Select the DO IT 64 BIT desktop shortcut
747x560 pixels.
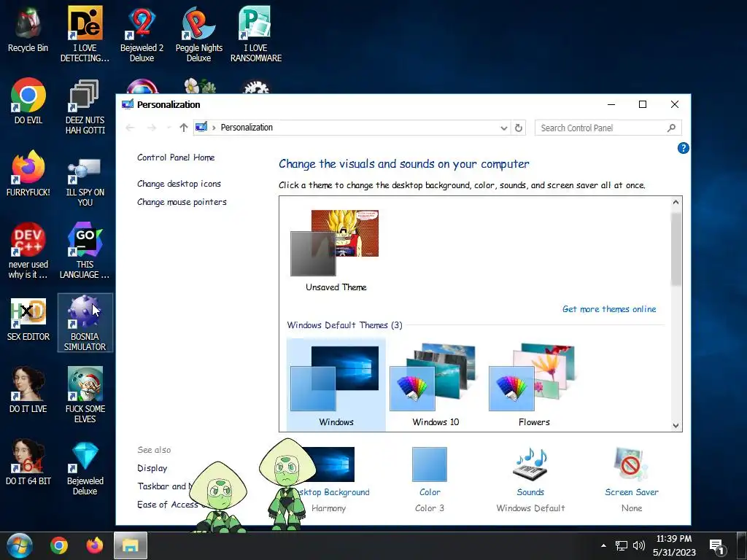(28, 462)
